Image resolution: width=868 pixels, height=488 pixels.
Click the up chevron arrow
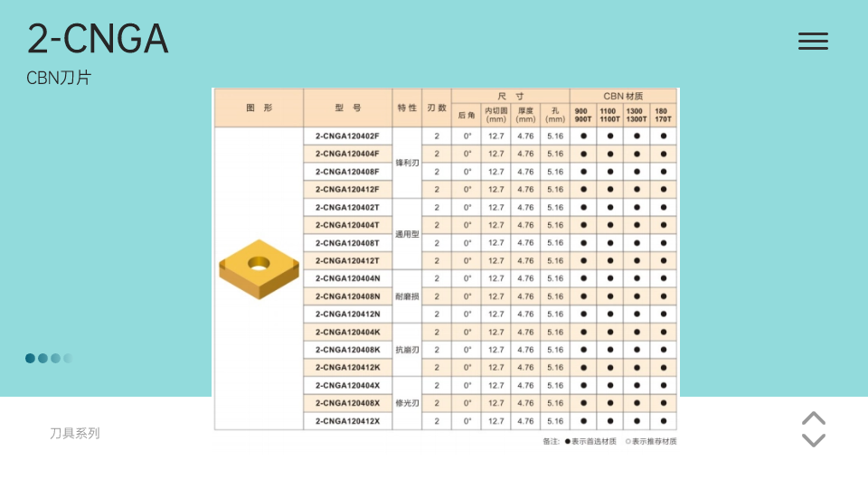point(814,418)
